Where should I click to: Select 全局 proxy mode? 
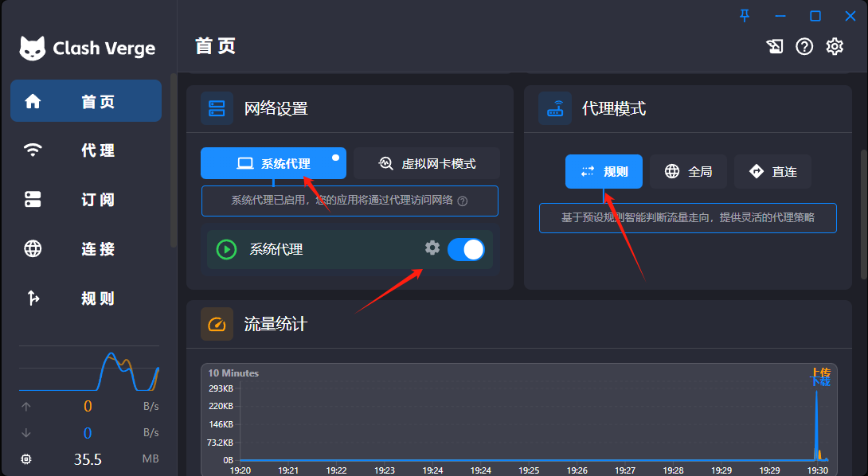tap(688, 171)
